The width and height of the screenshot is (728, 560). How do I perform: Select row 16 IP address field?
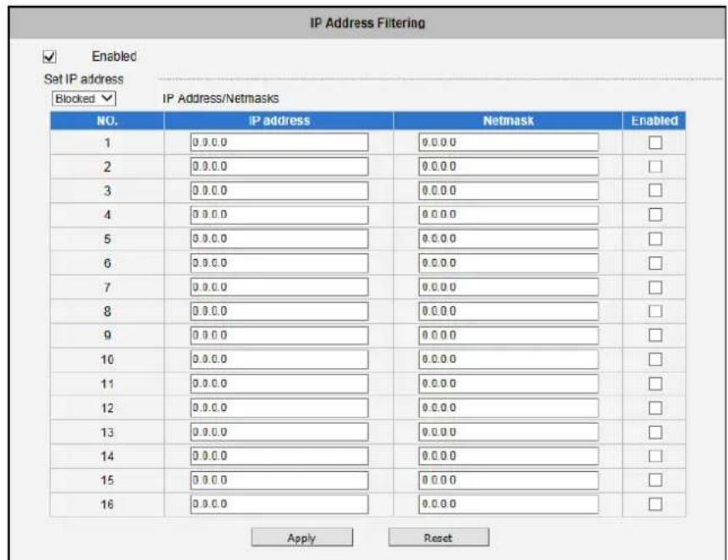click(279, 504)
